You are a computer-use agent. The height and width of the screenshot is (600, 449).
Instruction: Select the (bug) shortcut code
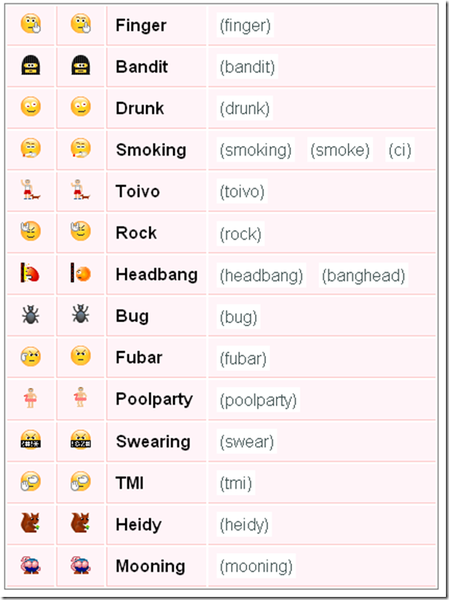[x=238, y=317]
